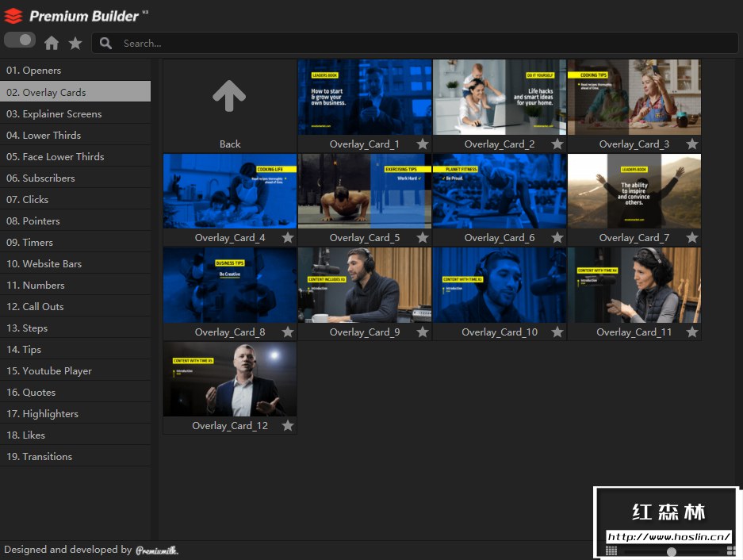
Task: Click into the Search field
Action: click(415, 43)
